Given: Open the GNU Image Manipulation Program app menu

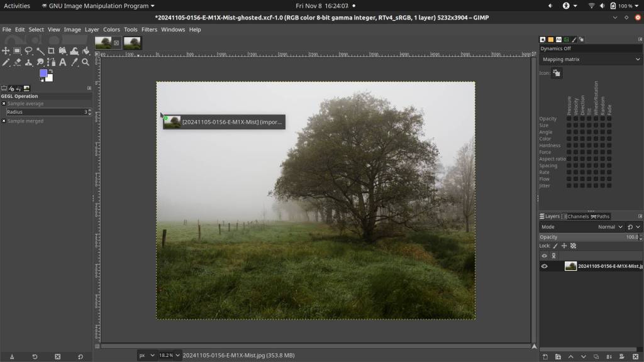Looking at the screenshot, I should 98,6.
